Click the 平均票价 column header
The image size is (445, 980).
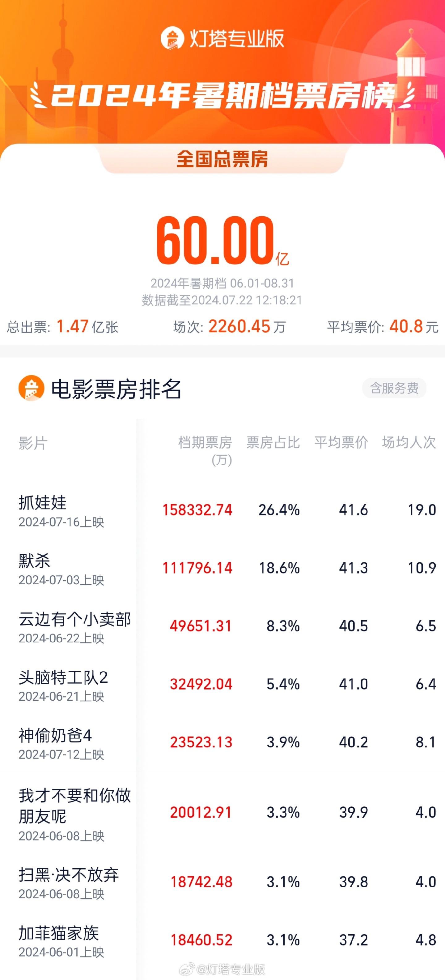(x=341, y=442)
